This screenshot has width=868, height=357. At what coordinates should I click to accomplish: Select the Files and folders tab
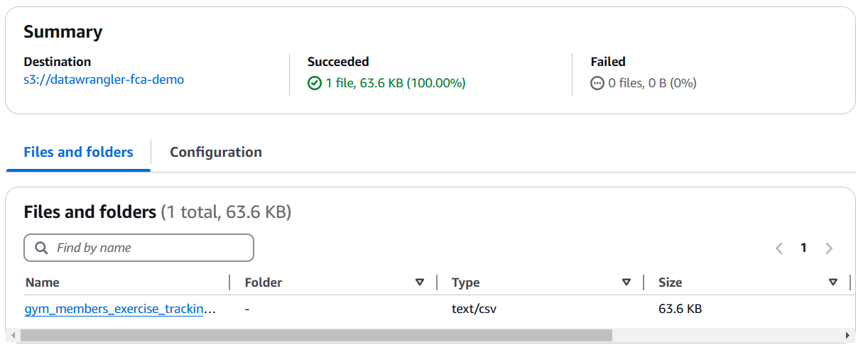[78, 152]
